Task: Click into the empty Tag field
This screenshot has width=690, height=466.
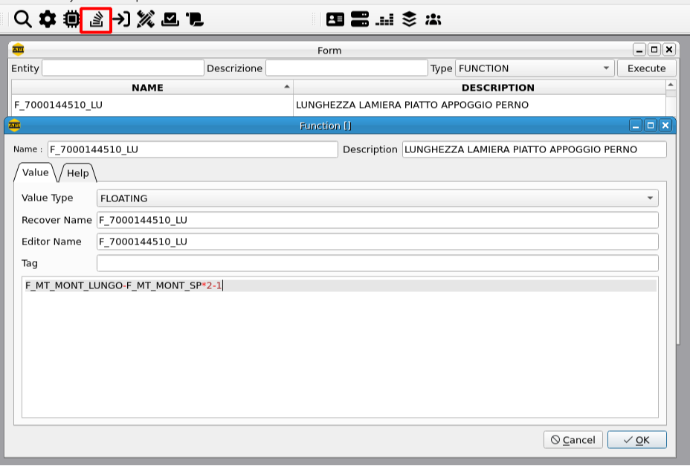Action: coord(377,263)
